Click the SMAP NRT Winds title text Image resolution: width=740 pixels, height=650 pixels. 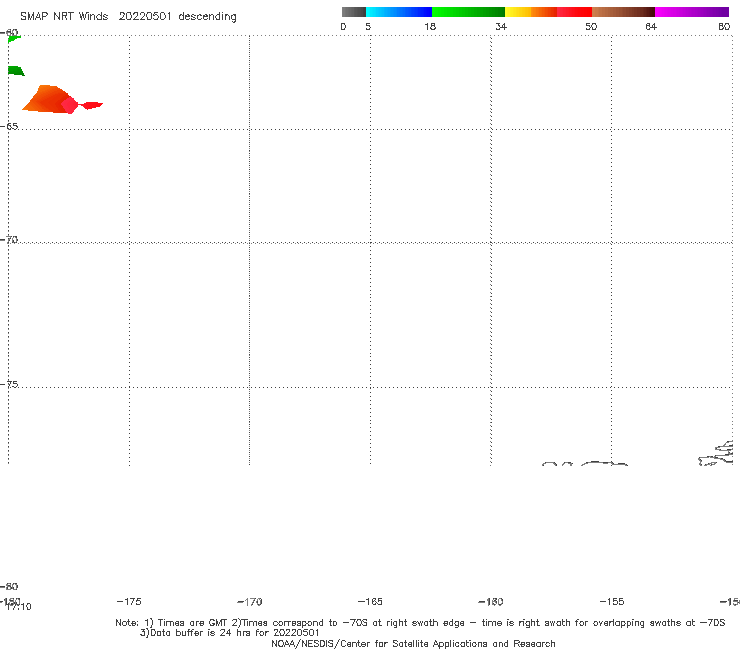[x=64, y=17]
